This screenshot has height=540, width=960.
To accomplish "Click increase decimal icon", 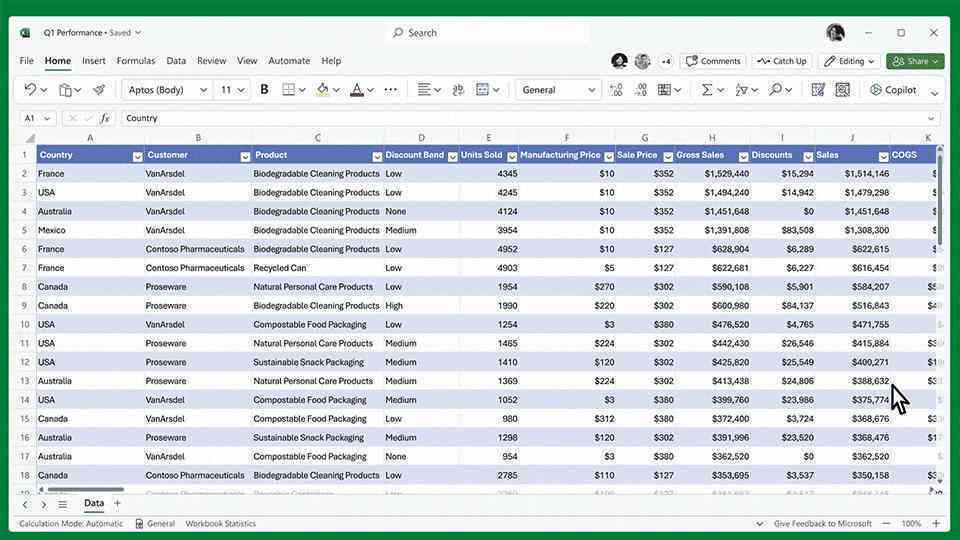I will pyautogui.click(x=616, y=90).
